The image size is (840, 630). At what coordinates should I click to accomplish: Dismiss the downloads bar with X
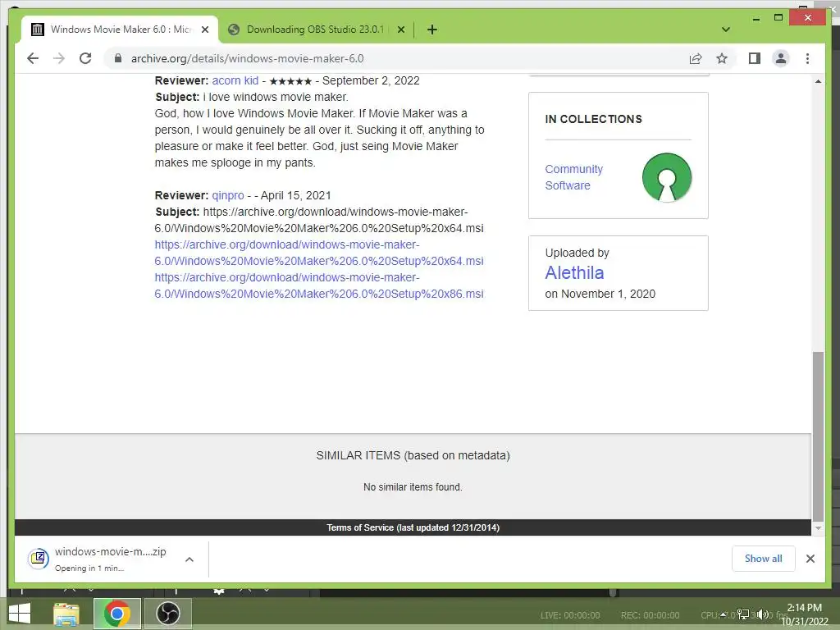pos(810,559)
